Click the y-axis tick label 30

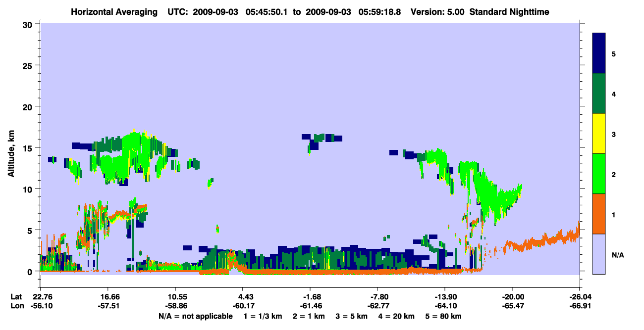click(28, 24)
